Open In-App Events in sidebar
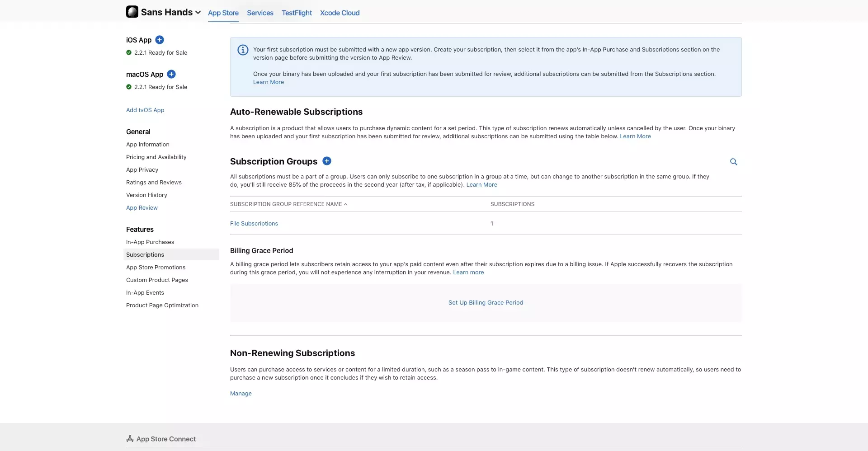The width and height of the screenshot is (868, 451). coord(145,292)
